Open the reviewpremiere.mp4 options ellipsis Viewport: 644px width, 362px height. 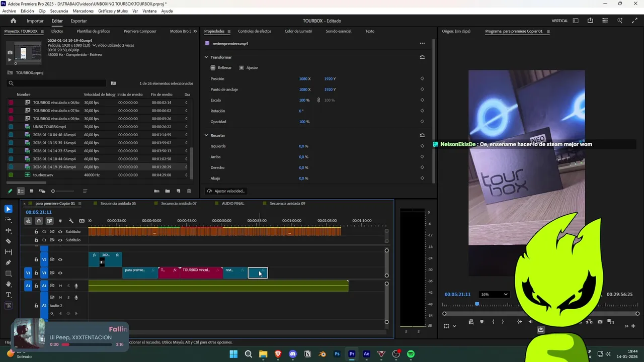point(422,43)
